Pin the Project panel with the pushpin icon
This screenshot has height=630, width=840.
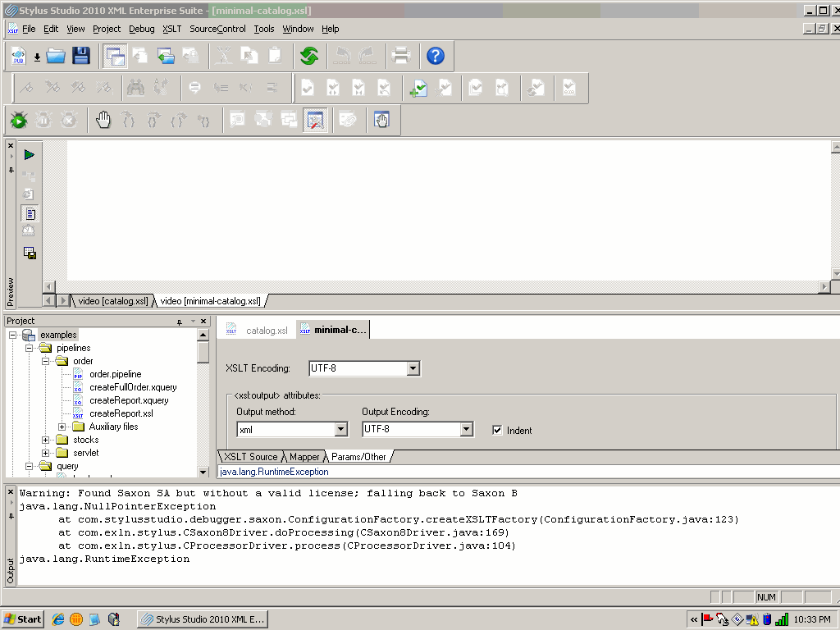[180, 322]
